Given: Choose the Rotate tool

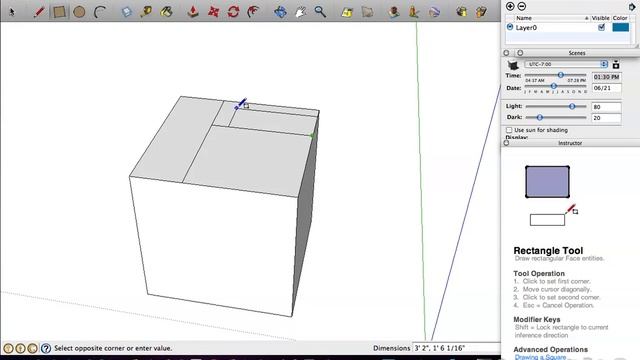Looking at the screenshot, I should (x=233, y=11).
